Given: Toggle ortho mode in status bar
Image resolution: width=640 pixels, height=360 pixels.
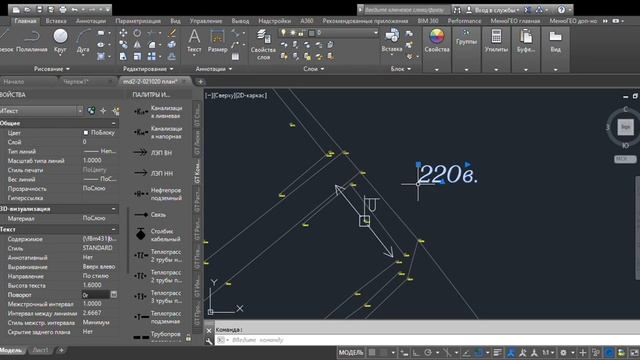Looking at the screenshot, I should [416, 352].
